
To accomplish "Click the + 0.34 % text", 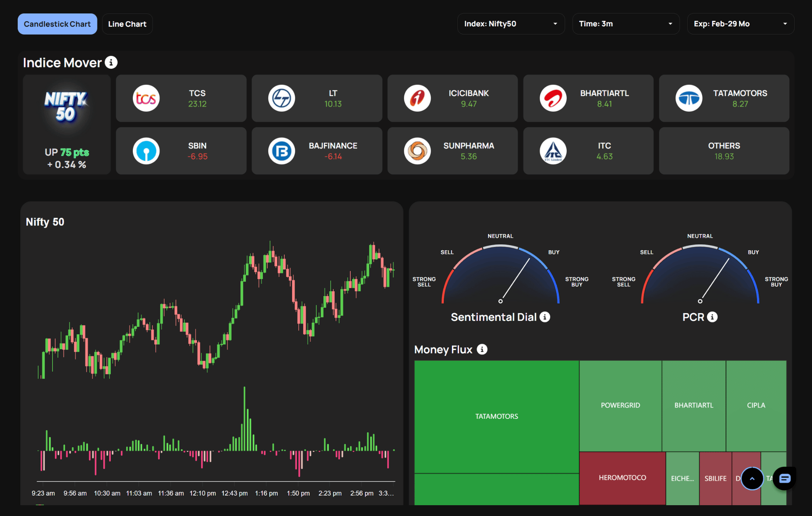I will tap(67, 165).
